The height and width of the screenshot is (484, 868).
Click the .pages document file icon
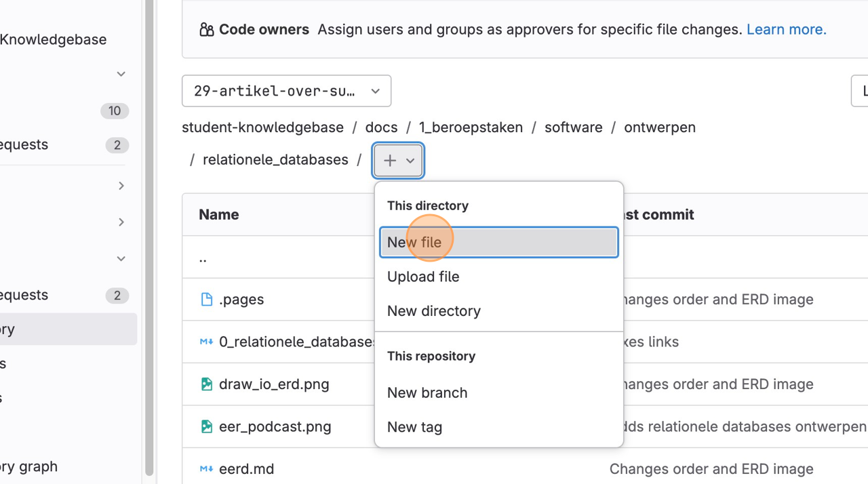(x=207, y=300)
